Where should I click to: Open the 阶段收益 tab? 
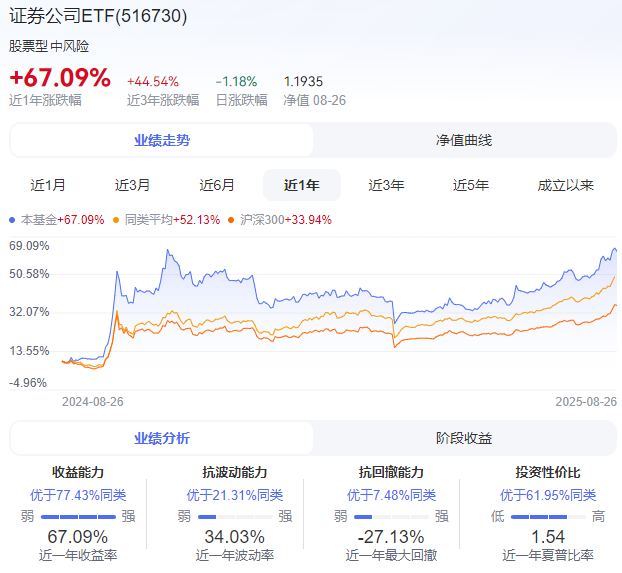click(x=464, y=438)
